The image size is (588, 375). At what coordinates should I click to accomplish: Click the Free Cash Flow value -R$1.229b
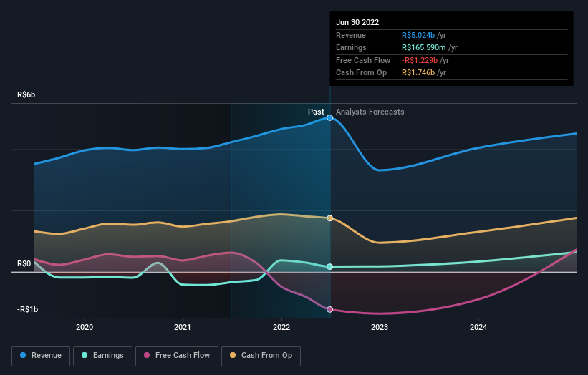click(x=420, y=60)
